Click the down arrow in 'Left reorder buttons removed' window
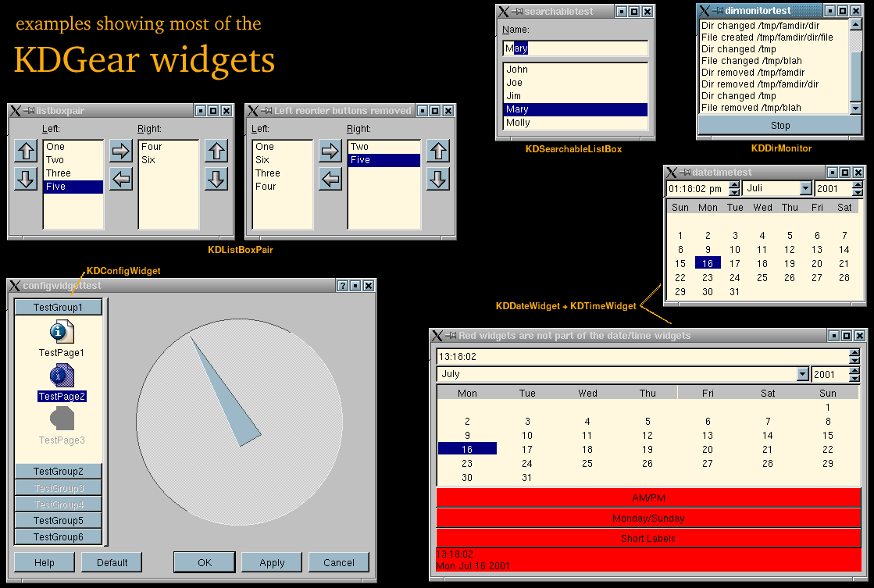Viewport: 874px width, 588px height. (438, 180)
